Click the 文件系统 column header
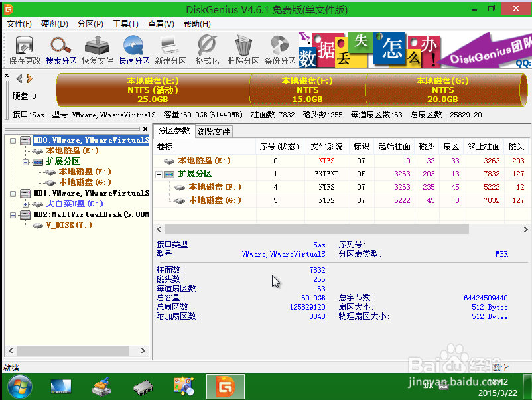The image size is (532, 400). 327,146
